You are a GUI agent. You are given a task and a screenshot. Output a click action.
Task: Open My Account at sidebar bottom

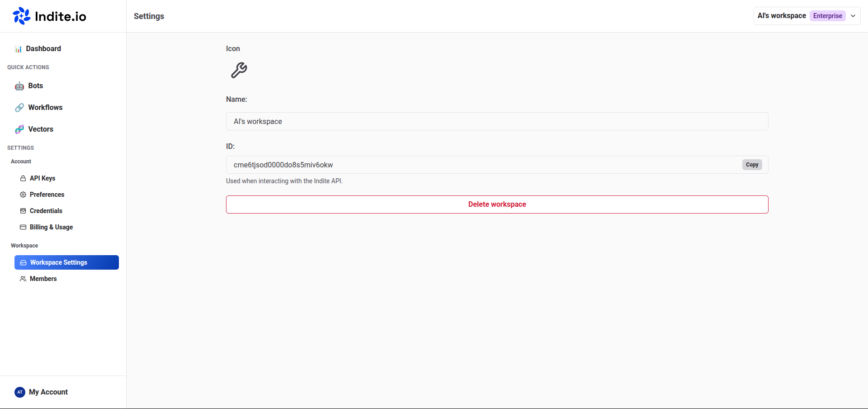click(x=48, y=392)
